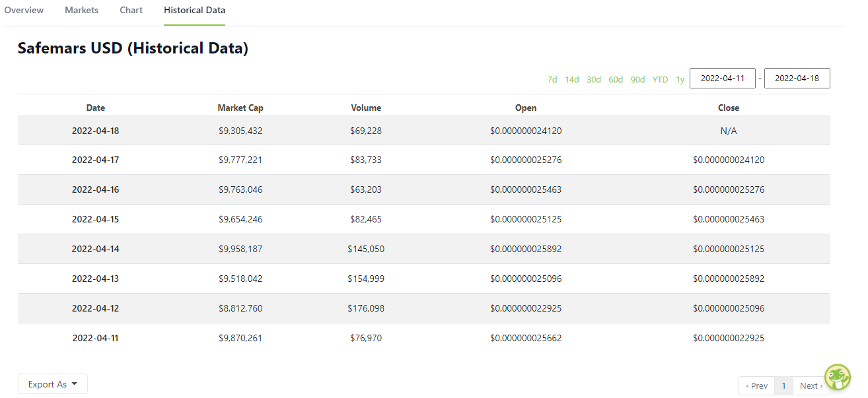
Task: Select the 30d range link
Action: 594,79
